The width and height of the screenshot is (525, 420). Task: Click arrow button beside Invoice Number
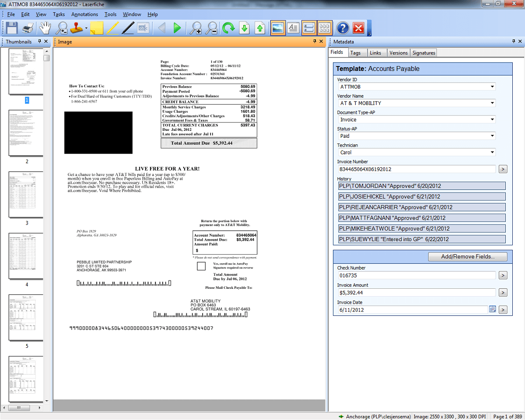tap(503, 169)
